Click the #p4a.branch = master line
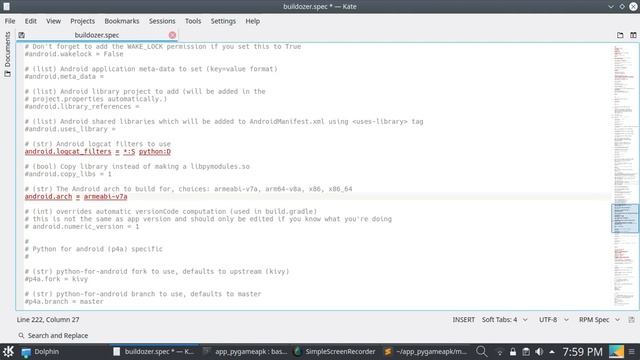The image size is (640, 360). click(64, 302)
